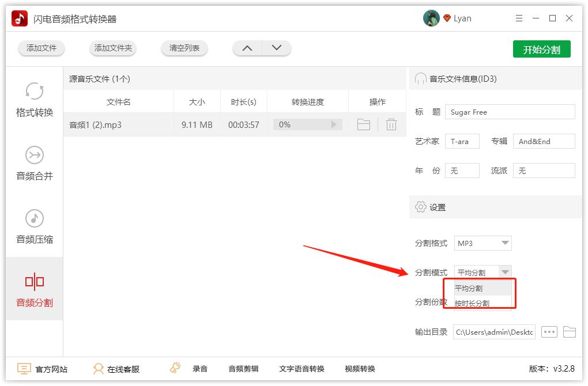Delete 音频1 (2).mp3 using trash icon
Viewport: 588px width, 386px height.
[x=391, y=124]
